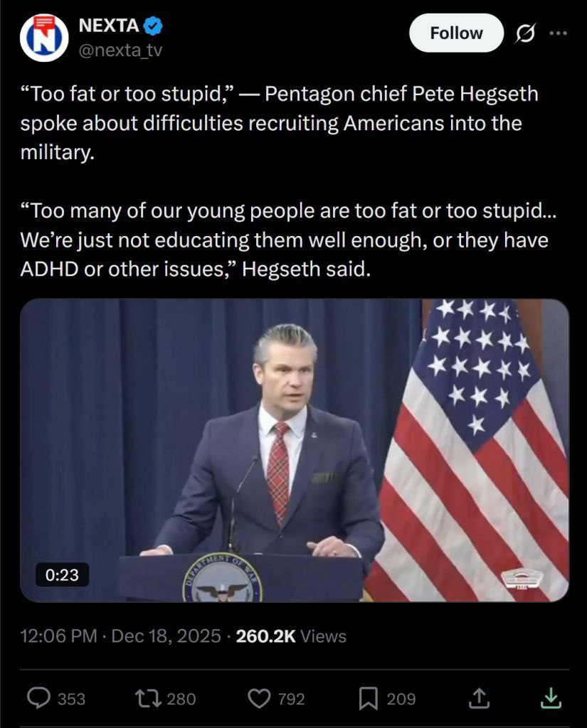
Task: Click the tweet text about Hegseth
Action: pyautogui.click(x=288, y=181)
